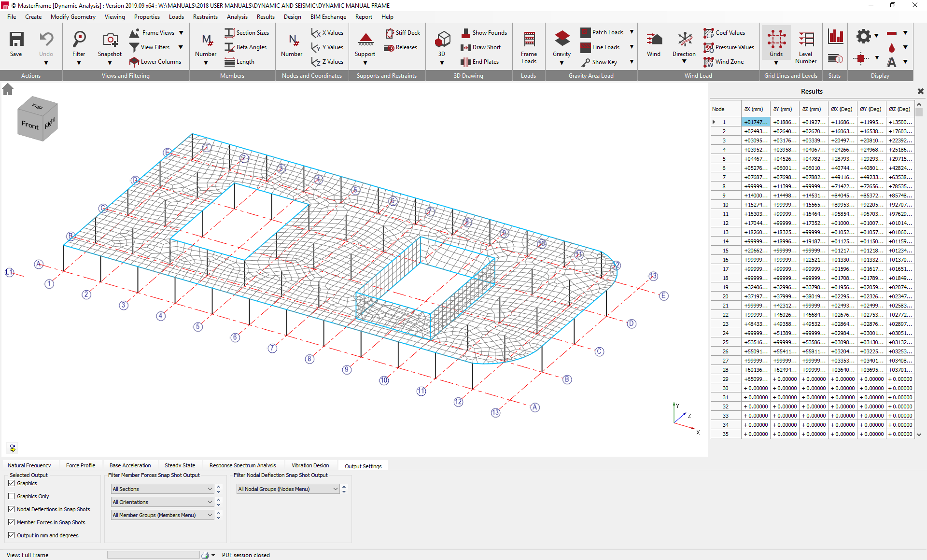
Task: Show member Section Sizes
Action: 247,33
